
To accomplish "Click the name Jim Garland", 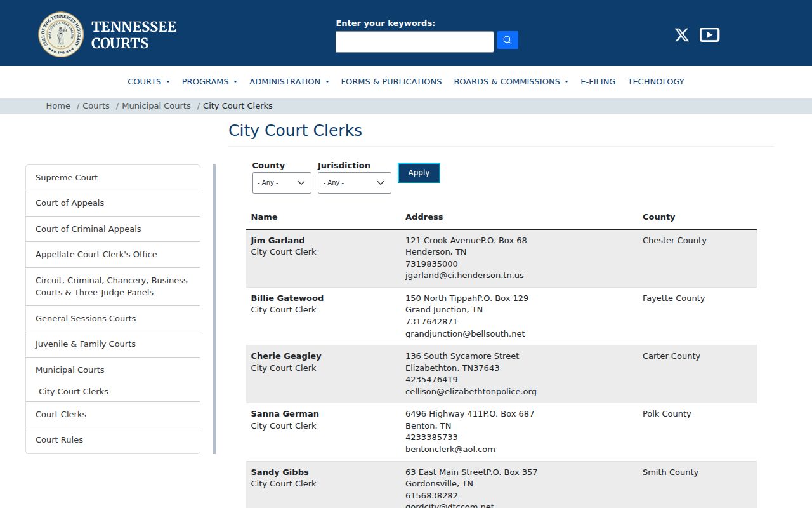I will 278,241.
